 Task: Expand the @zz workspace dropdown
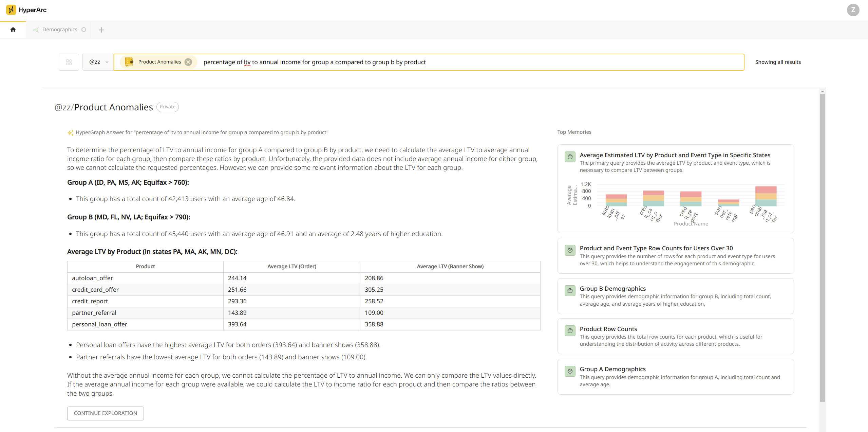point(98,62)
